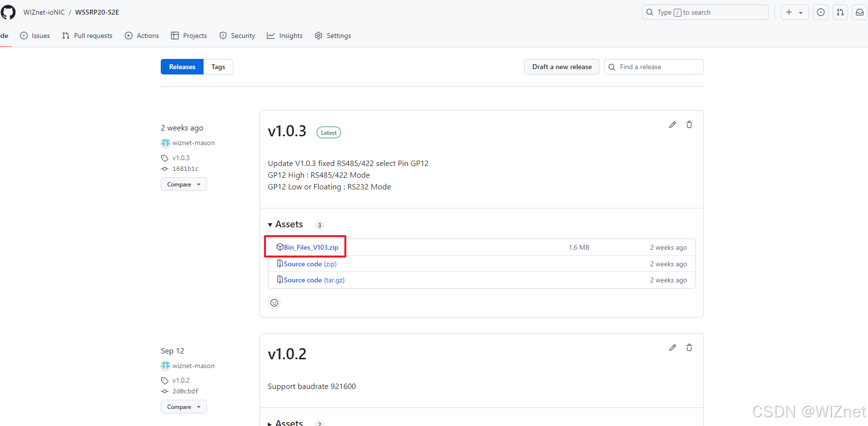
Task: Open the issues icon in the header
Action: click(x=821, y=12)
